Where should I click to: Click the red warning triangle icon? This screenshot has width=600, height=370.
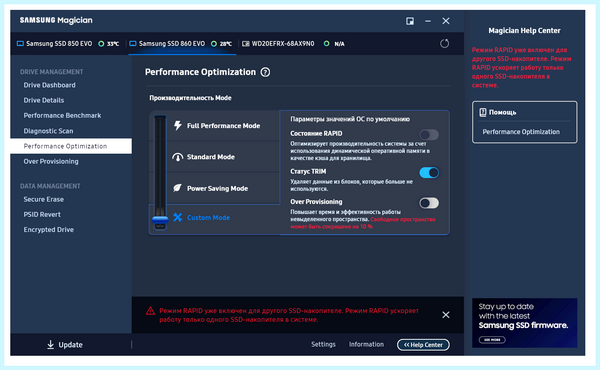point(150,311)
